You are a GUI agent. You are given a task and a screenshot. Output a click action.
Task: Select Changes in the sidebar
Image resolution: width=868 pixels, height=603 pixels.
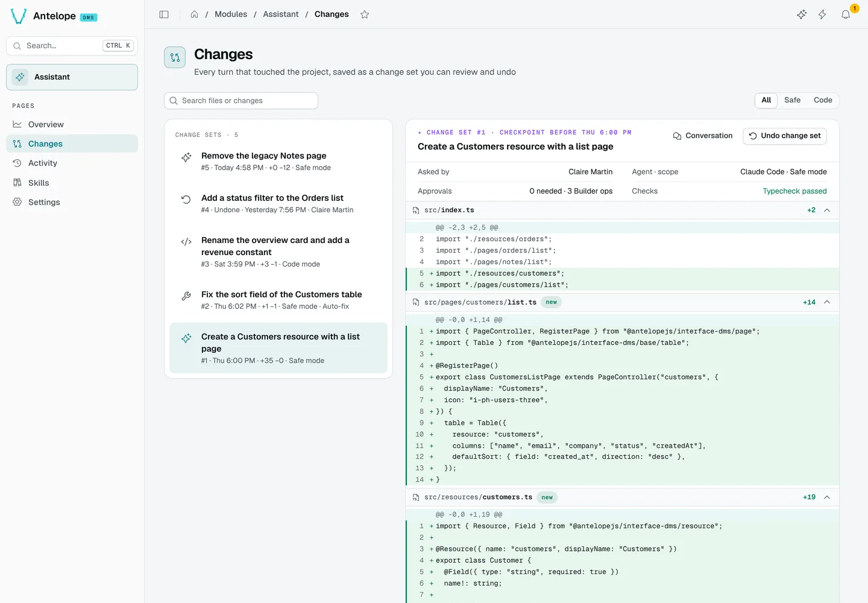(x=72, y=144)
